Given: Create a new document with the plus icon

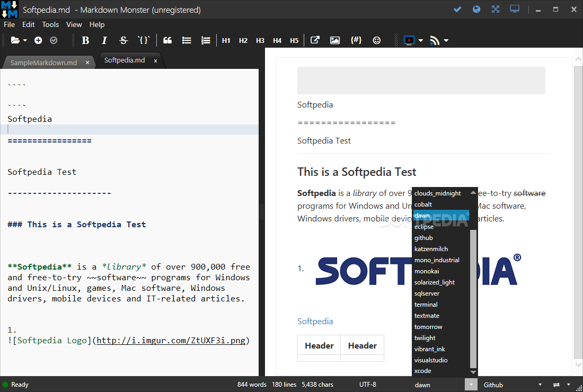Looking at the screenshot, I should 38,40.
